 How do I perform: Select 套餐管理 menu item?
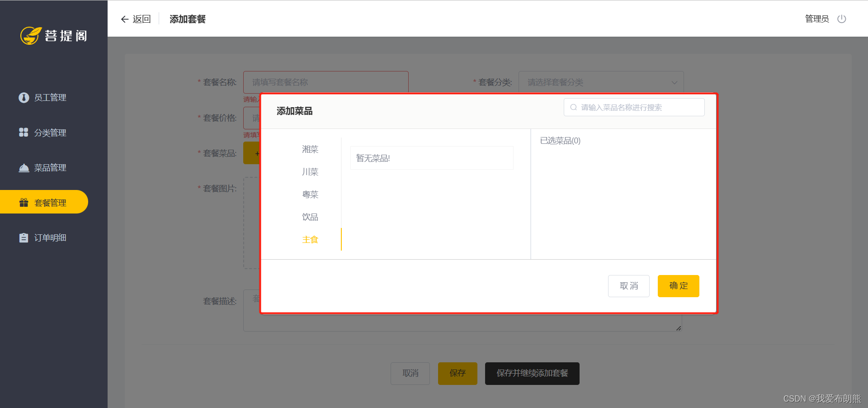tap(44, 202)
